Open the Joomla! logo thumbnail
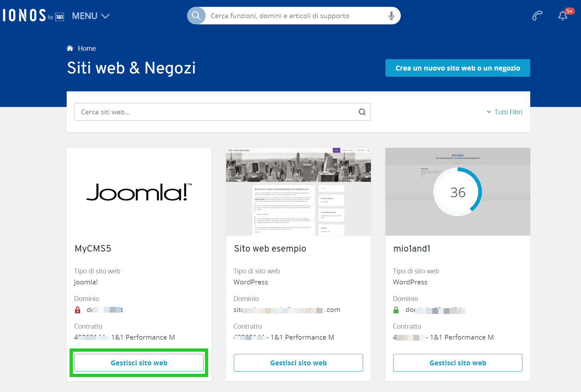 tap(139, 192)
